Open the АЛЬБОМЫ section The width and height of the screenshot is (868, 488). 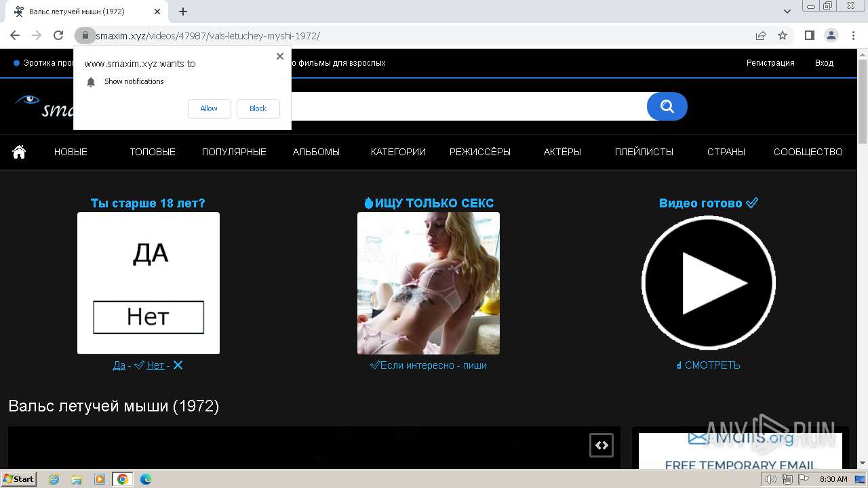point(316,152)
